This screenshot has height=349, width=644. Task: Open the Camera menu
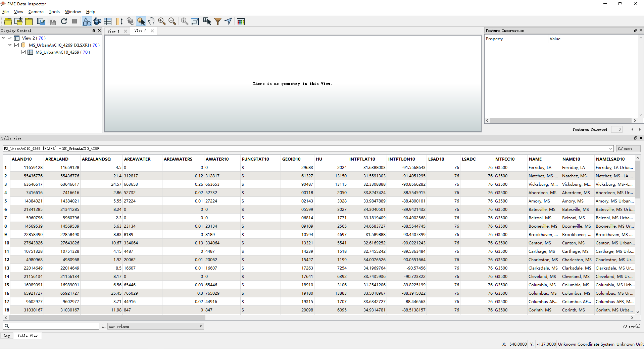[x=36, y=12]
